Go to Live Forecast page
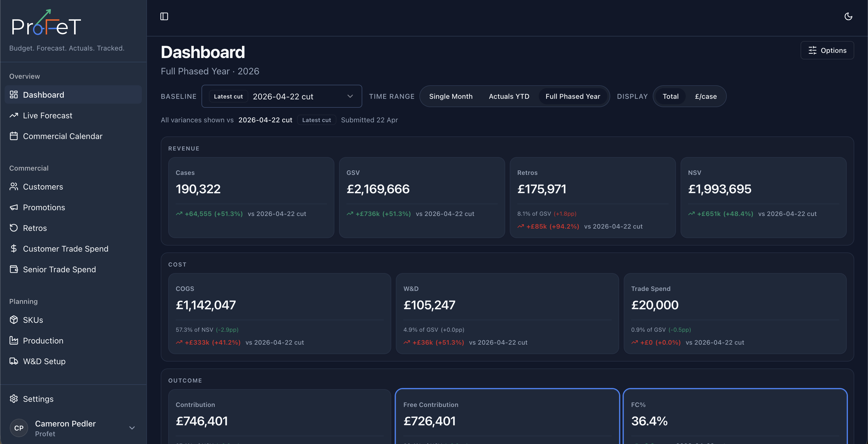Screen dimensions: 868x444 [x=73, y=115]
